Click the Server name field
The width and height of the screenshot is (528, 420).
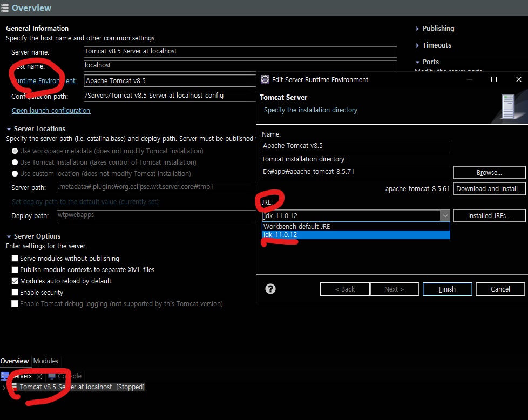[x=240, y=51]
